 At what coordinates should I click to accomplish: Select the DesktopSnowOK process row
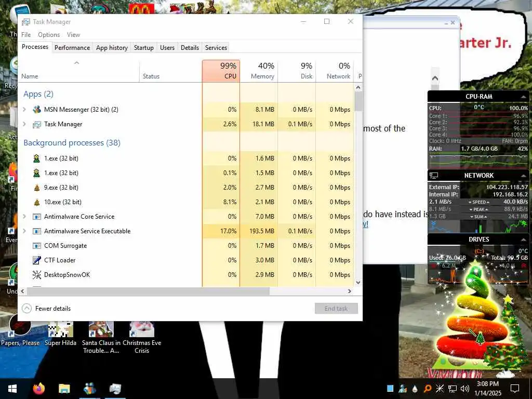pyautogui.click(x=186, y=275)
